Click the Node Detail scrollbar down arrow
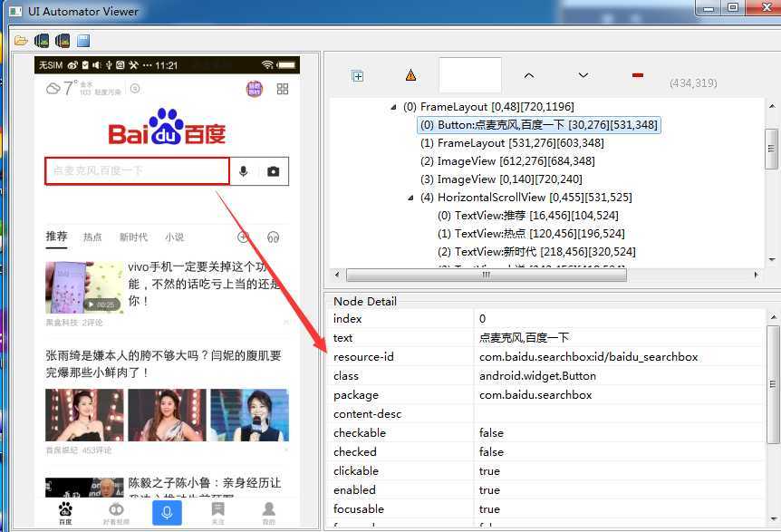Screen dimensions: 781x532 pyautogui.click(x=773, y=519)
